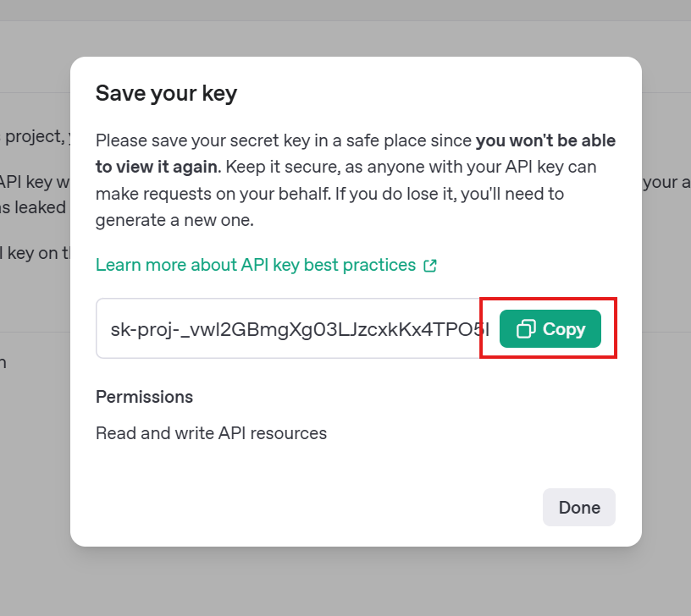Click the "make requests on your behalf" text
Image resolution: width=691 pixels, height=616 pixels.
[213, 194]
